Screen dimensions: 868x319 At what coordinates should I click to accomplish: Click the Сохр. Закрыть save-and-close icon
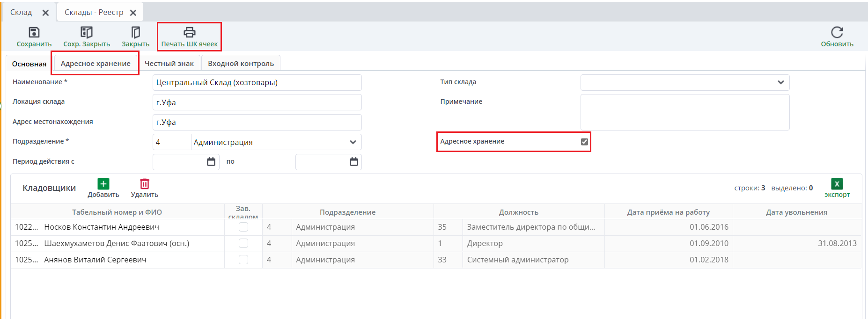click(87, 32)
